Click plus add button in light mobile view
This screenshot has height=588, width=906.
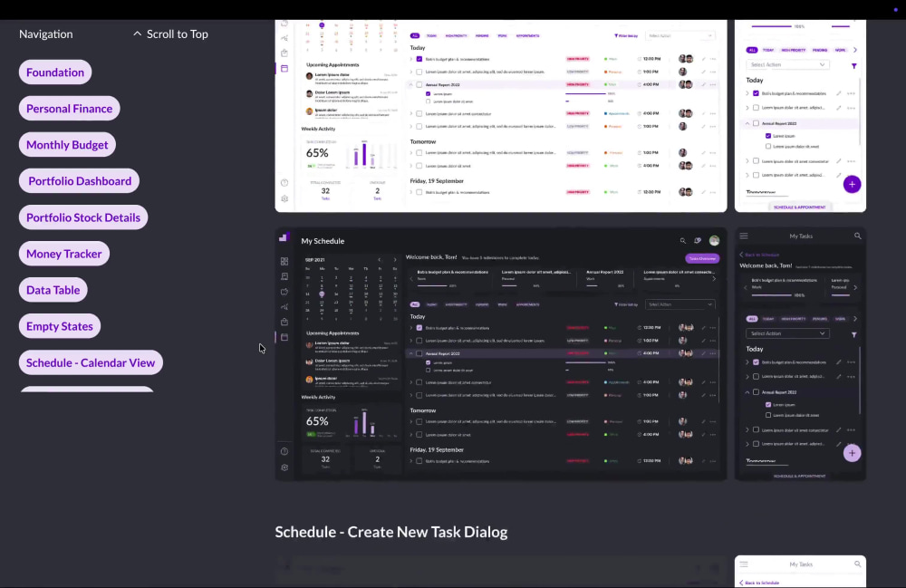click(852, 184)
